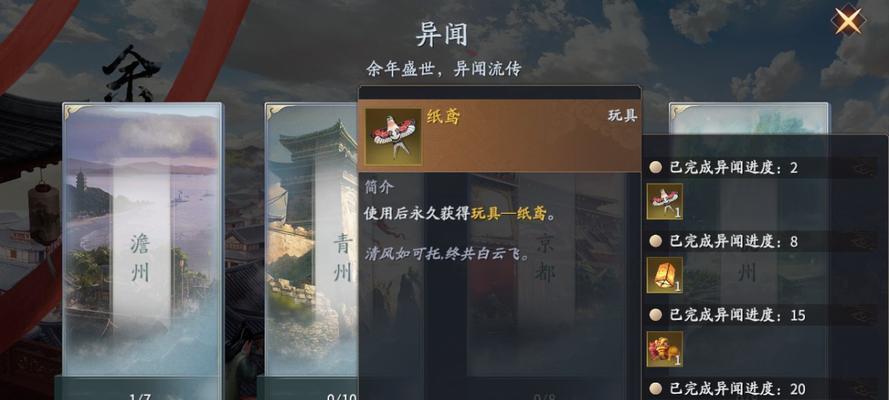Select the sky lantern reward icon
889x400 pixels.
pos(664,275)
